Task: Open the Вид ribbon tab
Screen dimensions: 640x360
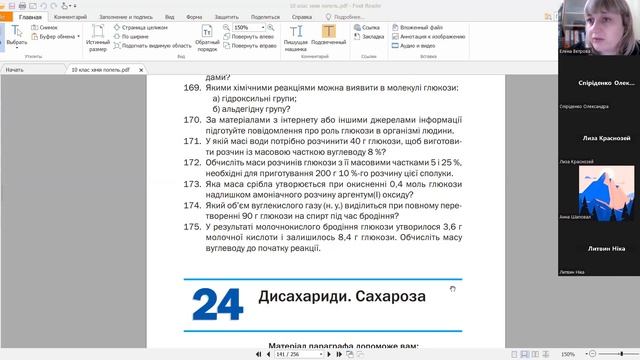Action: click(169, 17)
